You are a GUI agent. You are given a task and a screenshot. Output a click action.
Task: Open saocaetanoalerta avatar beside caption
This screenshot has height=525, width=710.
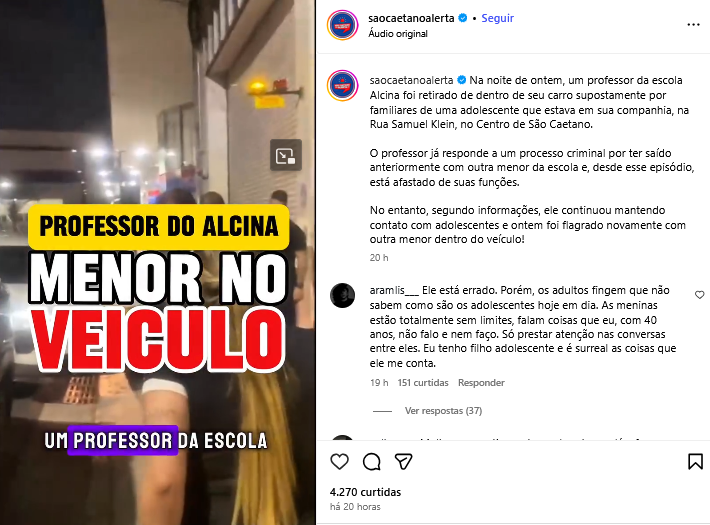(x=343, y=85)
